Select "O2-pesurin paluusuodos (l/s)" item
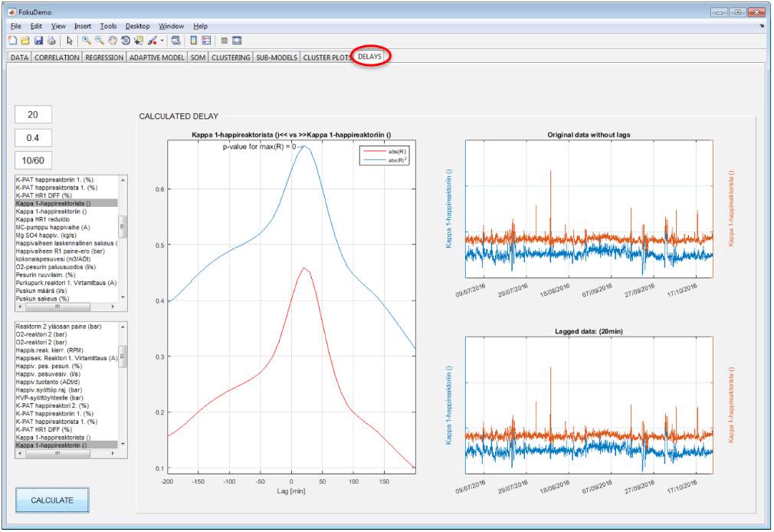Screen dimensions: 774x532 [x=67, y=267]
